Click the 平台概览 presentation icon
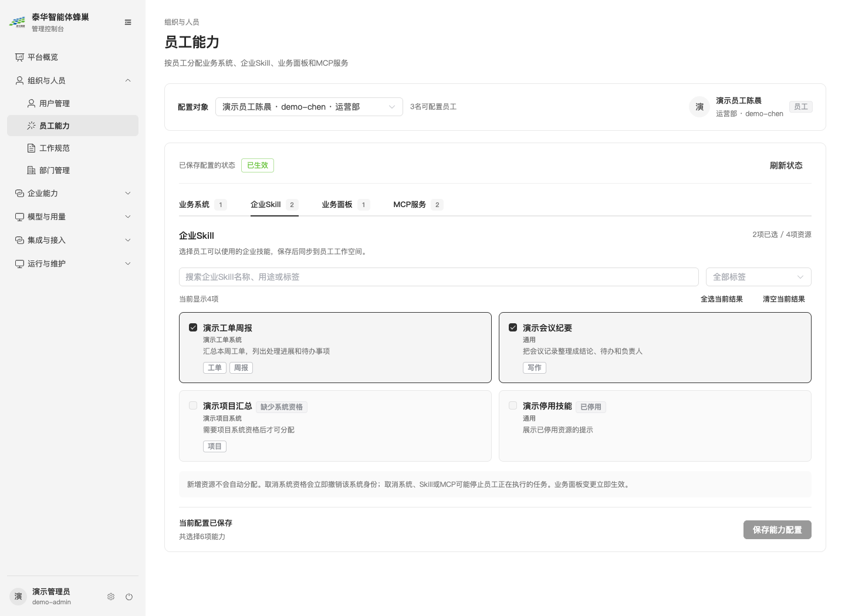 click(19, 57)
